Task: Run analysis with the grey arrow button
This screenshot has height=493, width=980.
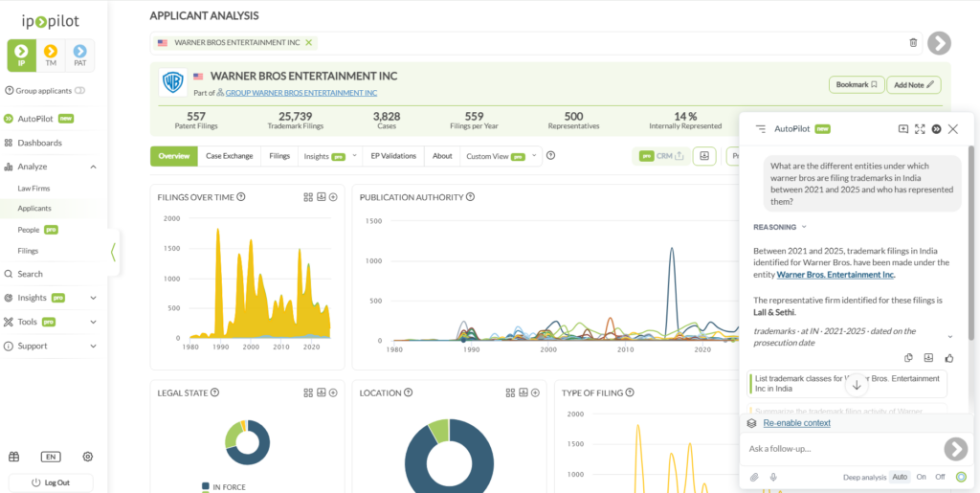Action: [x=939, y=43]
